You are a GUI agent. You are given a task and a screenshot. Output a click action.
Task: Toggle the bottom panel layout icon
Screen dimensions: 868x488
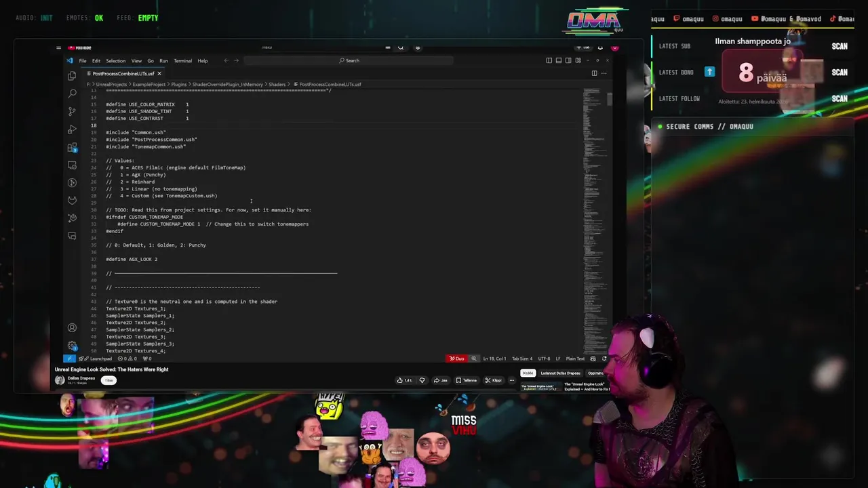click(x=559, y=60)
